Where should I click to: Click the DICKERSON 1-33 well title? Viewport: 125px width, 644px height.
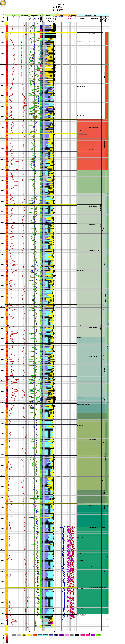coord(59,5)
